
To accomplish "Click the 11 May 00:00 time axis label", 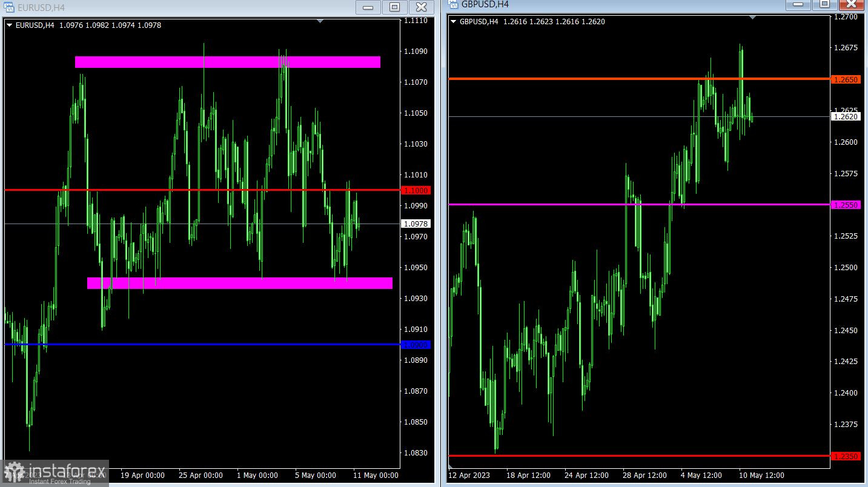I will point(376,475).
